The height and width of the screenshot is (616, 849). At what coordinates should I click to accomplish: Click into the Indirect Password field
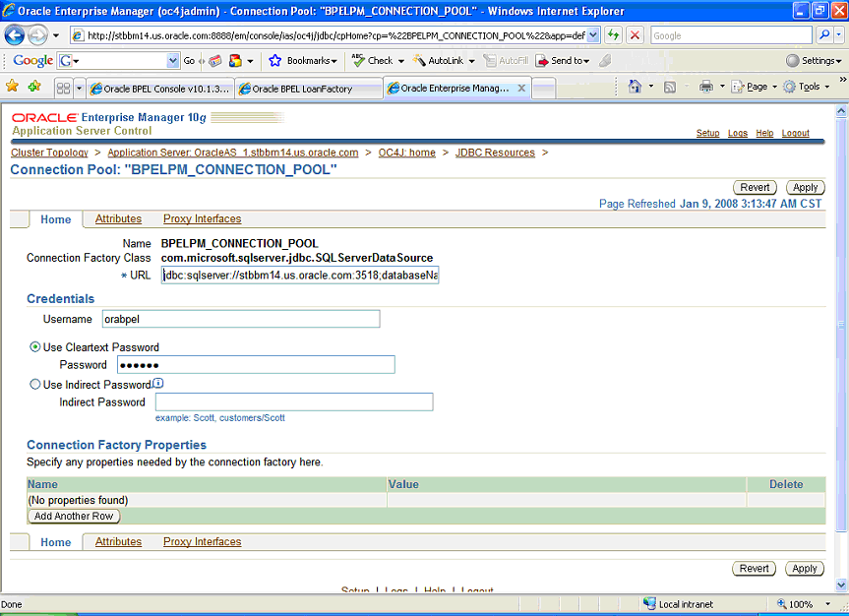pyautogui.click(x=294, y=401)
